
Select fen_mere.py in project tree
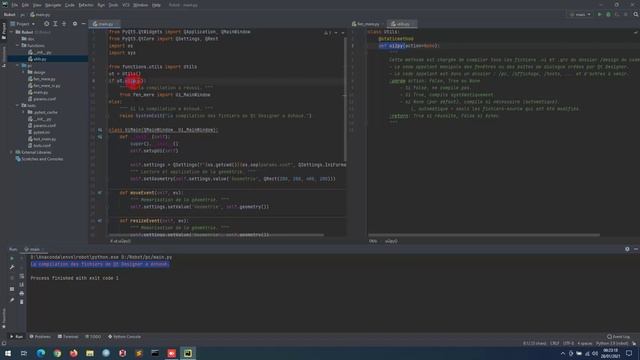[44, 79]
